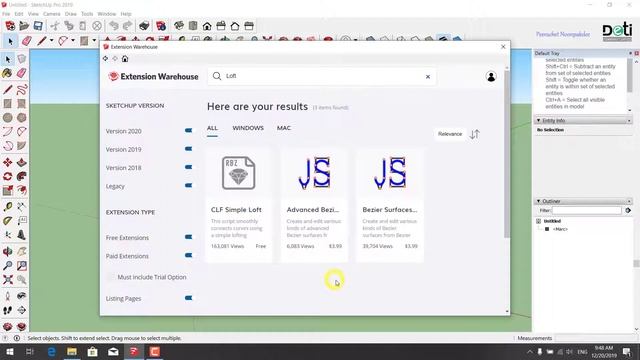Select the Scale tool in left toolset
This screenshot has width=640, height=360.
[7, 191]
